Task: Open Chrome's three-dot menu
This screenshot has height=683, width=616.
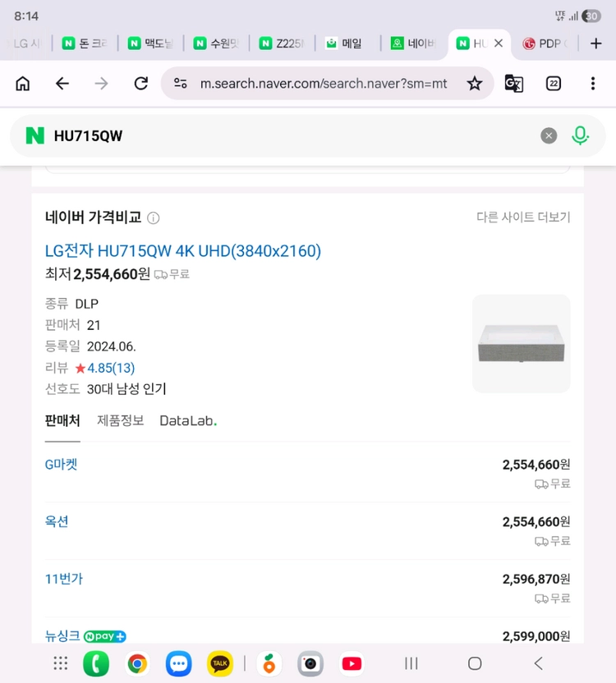Action: [x=592, y=83]
